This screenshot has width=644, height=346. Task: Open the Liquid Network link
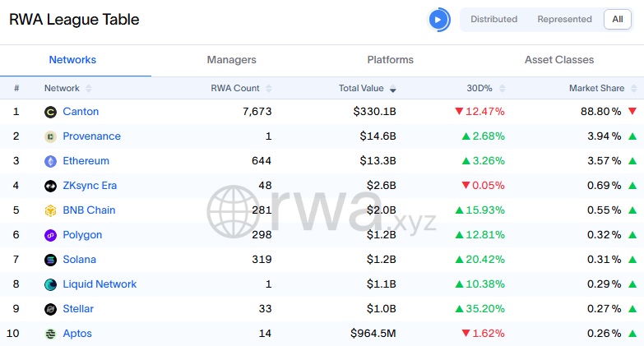coord(100,284)
